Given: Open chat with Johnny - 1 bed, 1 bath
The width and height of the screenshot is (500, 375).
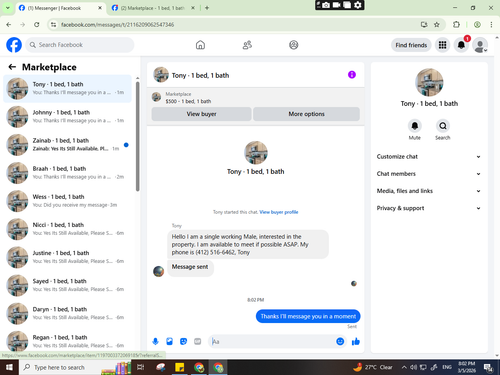Looking at the screenshot, I should 67,117.
